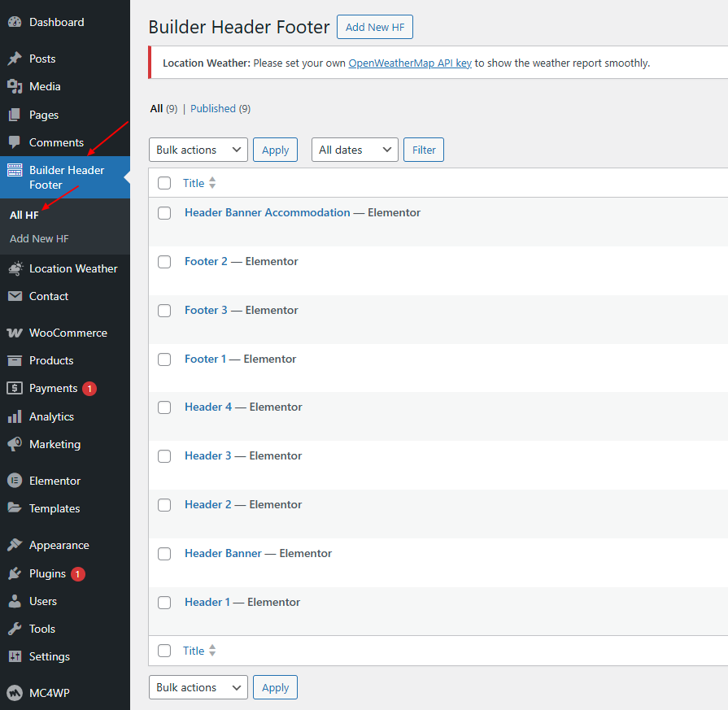Viewport: 728px width, 710px height.
Task: Open the OpenWeatherMap API key link
Action: 410,63
